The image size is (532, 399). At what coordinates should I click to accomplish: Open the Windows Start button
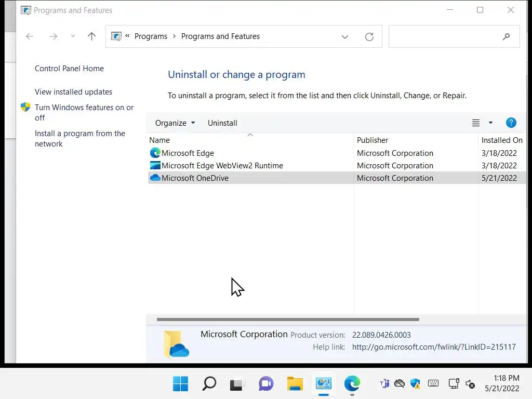click(x=180, y=384)
